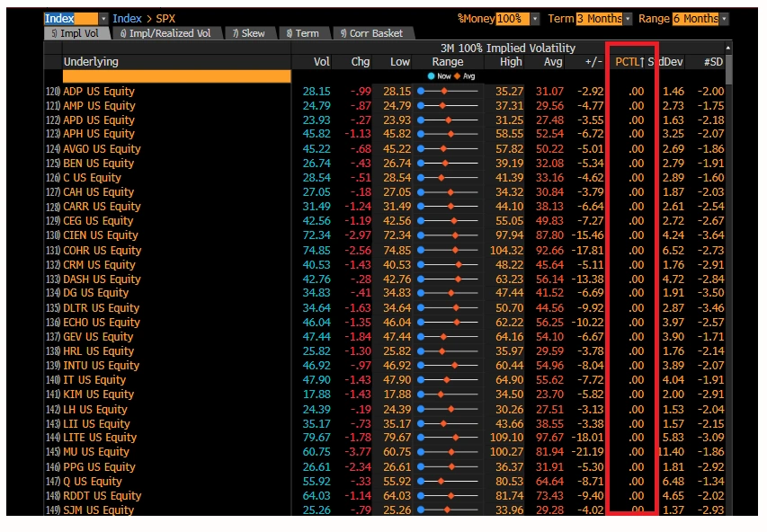Click the range slider for COHR US Equity
The height and width of the screenshot is (532, 767).
[448, 251]
